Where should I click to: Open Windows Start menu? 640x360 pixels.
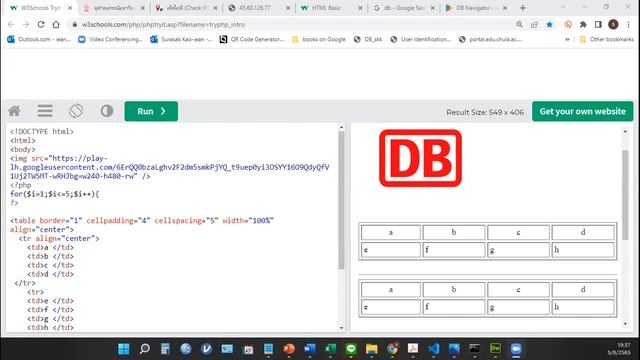coord(124,349)
